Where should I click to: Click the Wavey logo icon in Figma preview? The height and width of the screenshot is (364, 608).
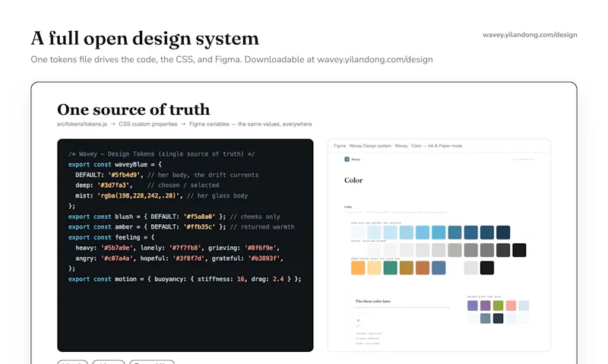click(x=347, y=160)
